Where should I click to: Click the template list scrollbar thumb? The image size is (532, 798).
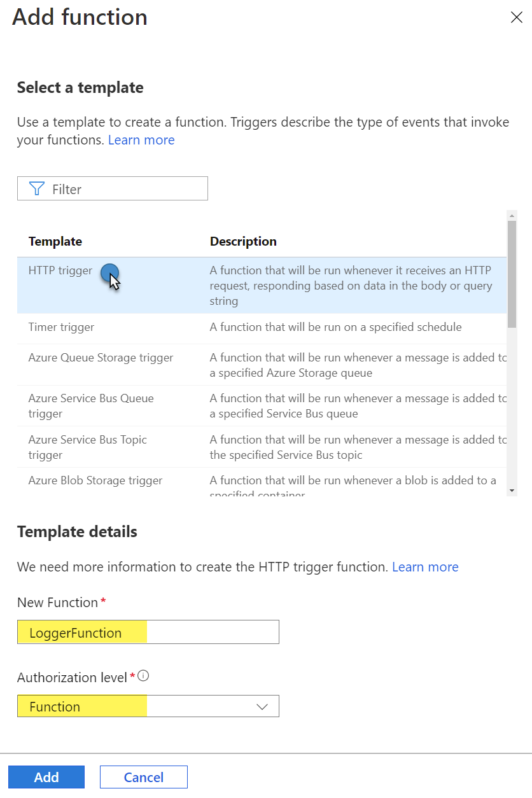[512, 274]
